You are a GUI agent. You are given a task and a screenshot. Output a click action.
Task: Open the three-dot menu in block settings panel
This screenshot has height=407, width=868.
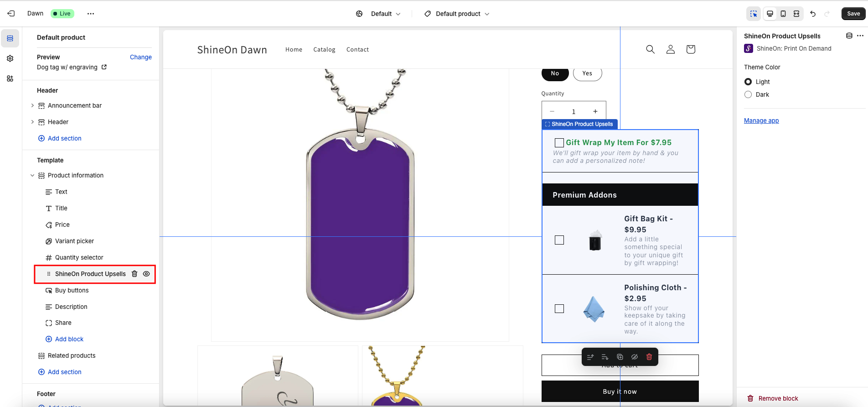(x=860, y=36)
